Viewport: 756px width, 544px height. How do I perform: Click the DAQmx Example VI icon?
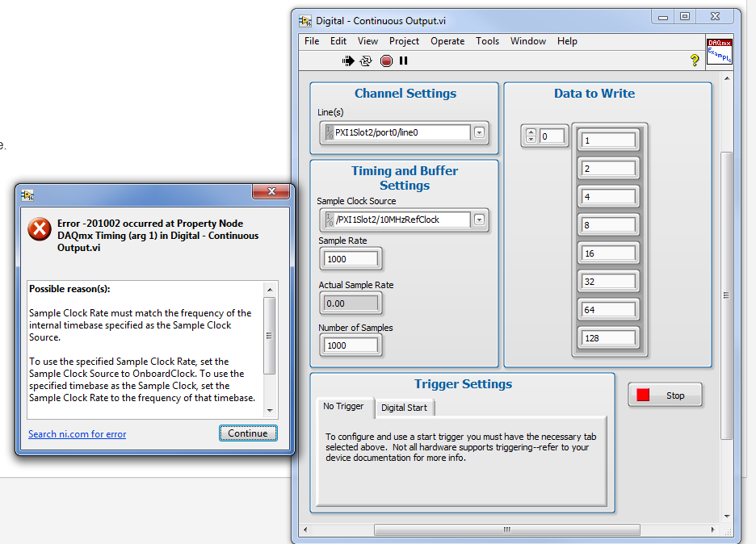[x=720, y=51]
